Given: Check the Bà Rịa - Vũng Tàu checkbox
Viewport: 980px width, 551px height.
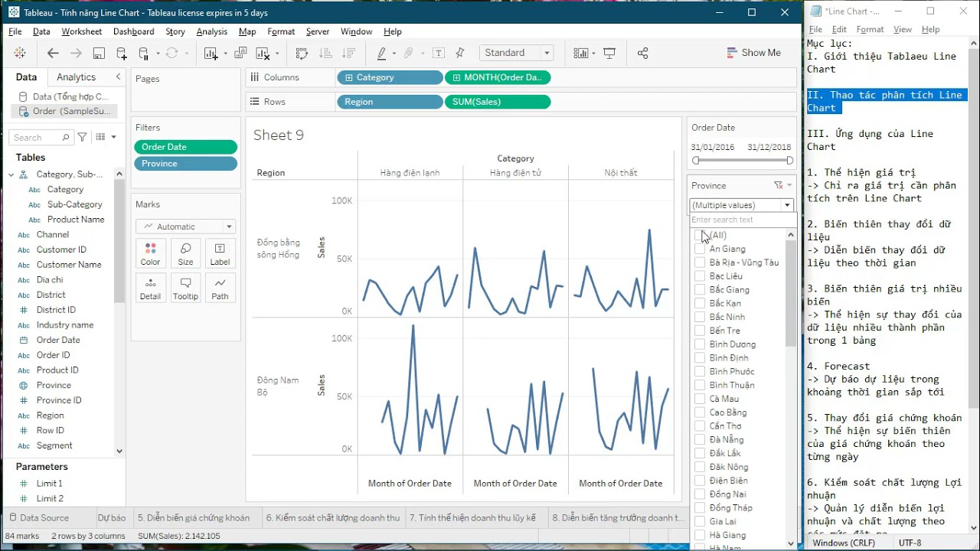Looking at the screenshot, I should (x=700, y=262).
